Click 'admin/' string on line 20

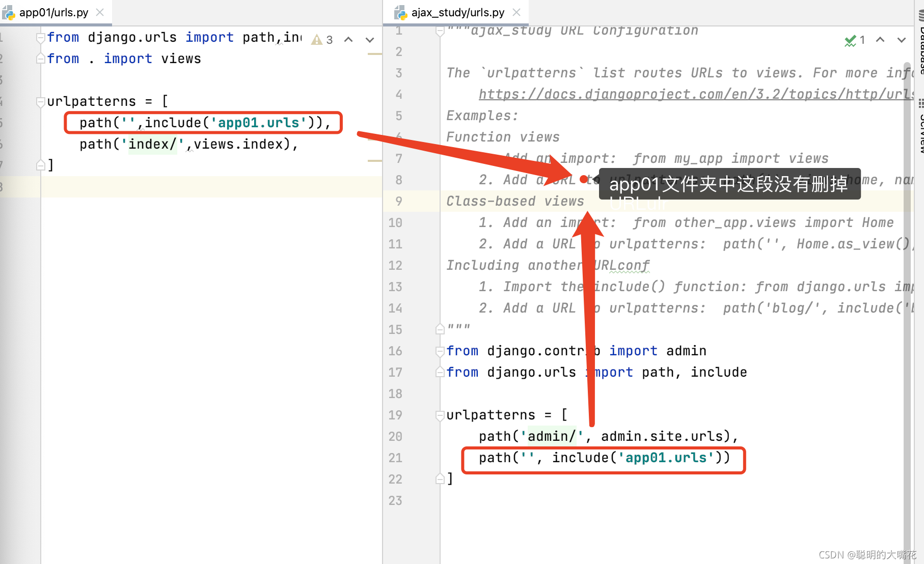pyautogui.click(x=552, y=436)
